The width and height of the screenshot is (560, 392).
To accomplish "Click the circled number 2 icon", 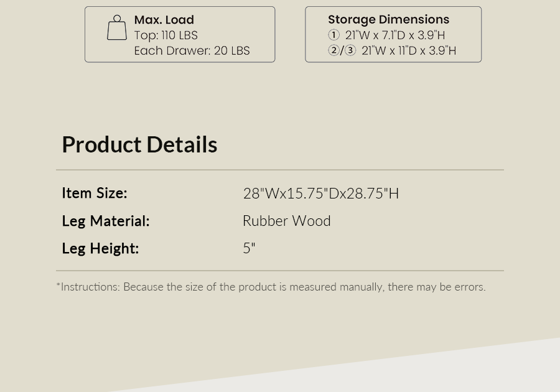I will [x=334, y=50].
